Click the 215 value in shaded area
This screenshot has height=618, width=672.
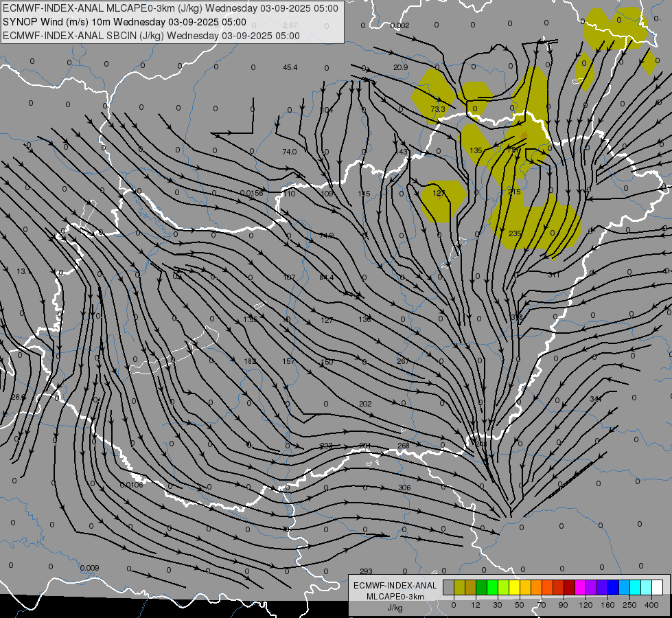pos(514,192)
